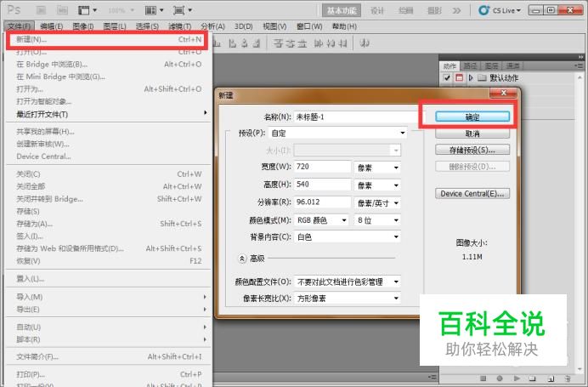
Task: Click the 宽度(W) value field 720
Action: (x=323, y=167)
